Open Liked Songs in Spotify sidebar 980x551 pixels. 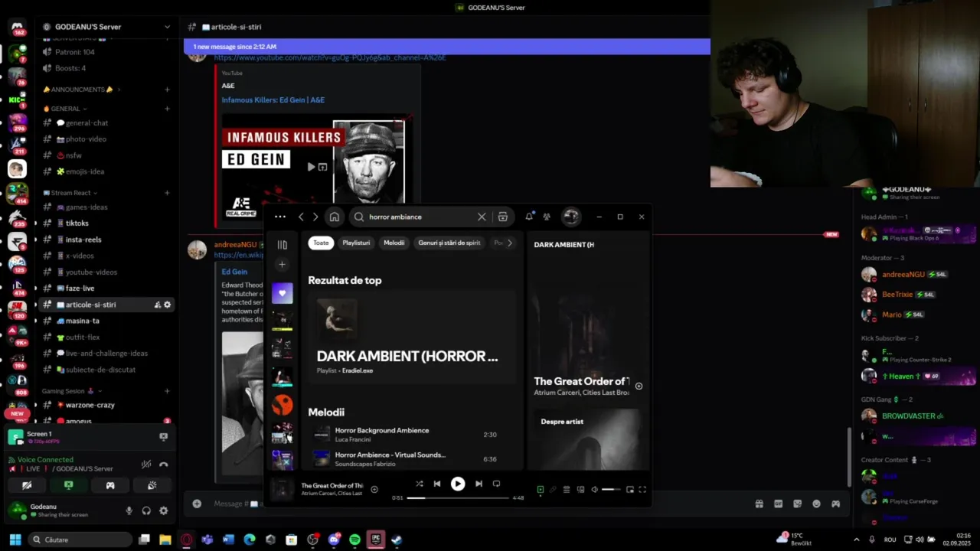click(x=282, y=293)
